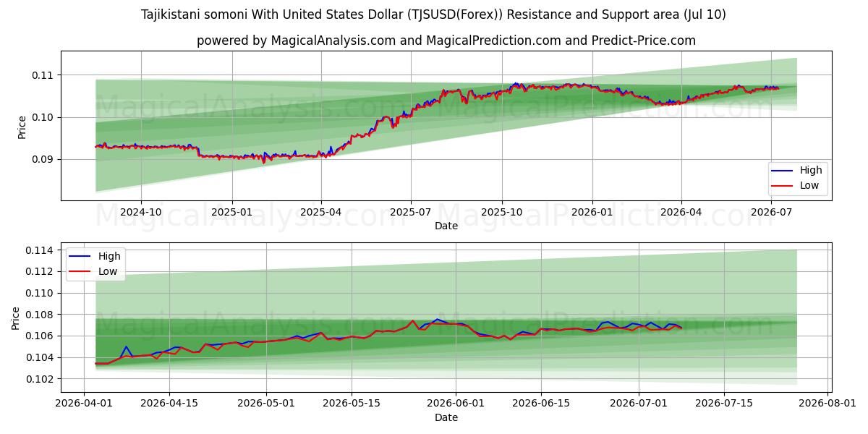
Task: Click the bottom chart y-axis value 0.114
Action: tap(40, 250)
